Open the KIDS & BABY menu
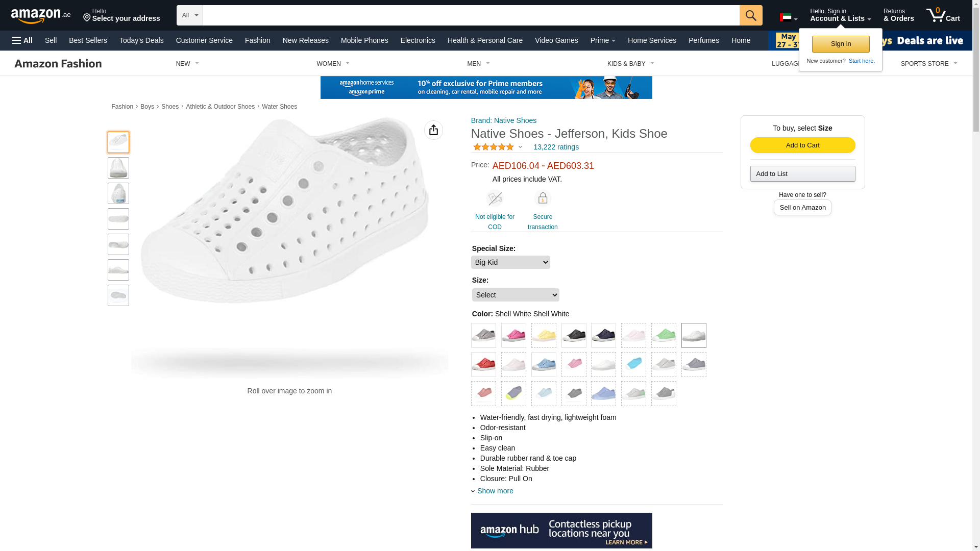980x551 pixels. [x=630, y=64]
